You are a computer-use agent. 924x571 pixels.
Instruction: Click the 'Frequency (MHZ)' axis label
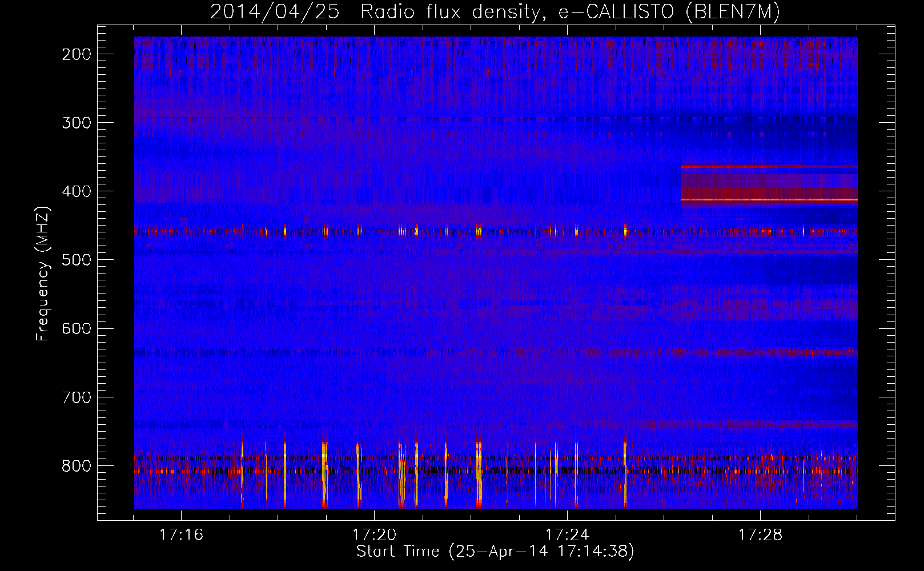[x=43, y=274]
